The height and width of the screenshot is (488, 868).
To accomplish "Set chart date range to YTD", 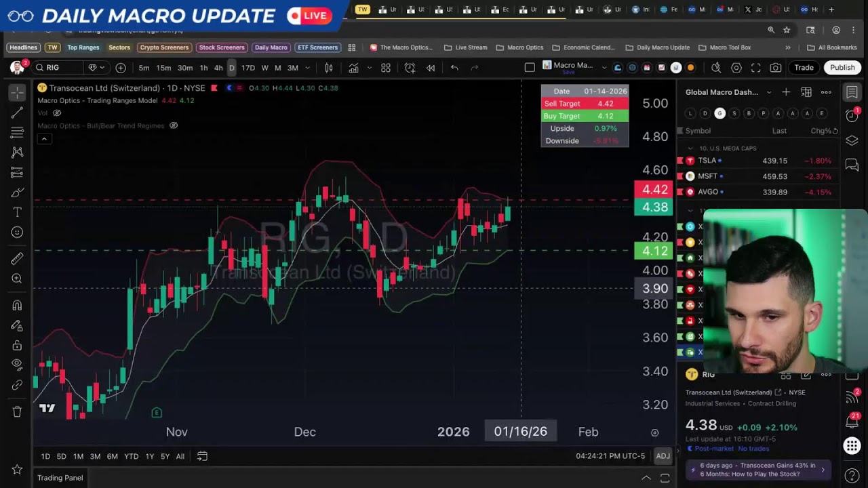I will pos(132,456).
